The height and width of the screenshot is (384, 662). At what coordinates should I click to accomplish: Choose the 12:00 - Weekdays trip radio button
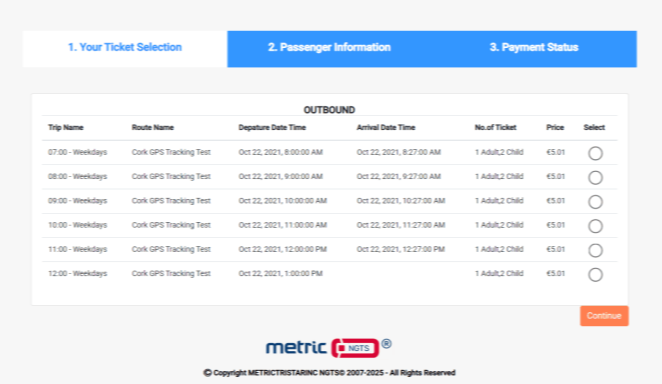click(595, 275)
